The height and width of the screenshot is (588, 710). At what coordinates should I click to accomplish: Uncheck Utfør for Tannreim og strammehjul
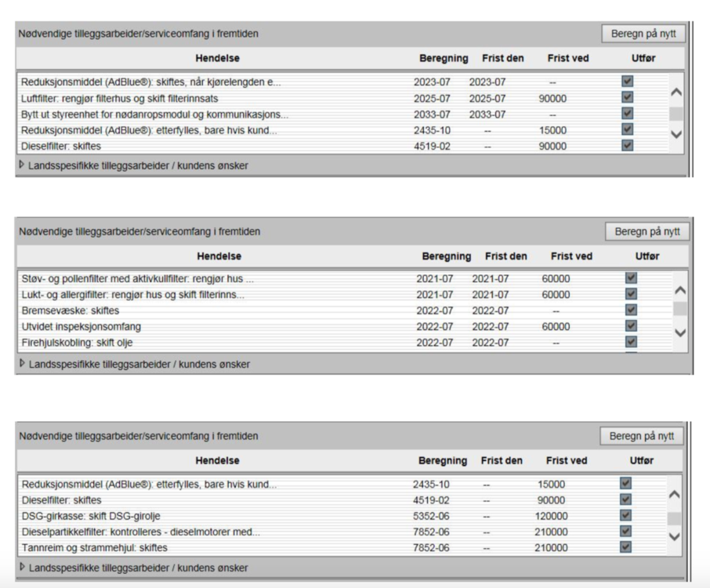coord(625,547)
